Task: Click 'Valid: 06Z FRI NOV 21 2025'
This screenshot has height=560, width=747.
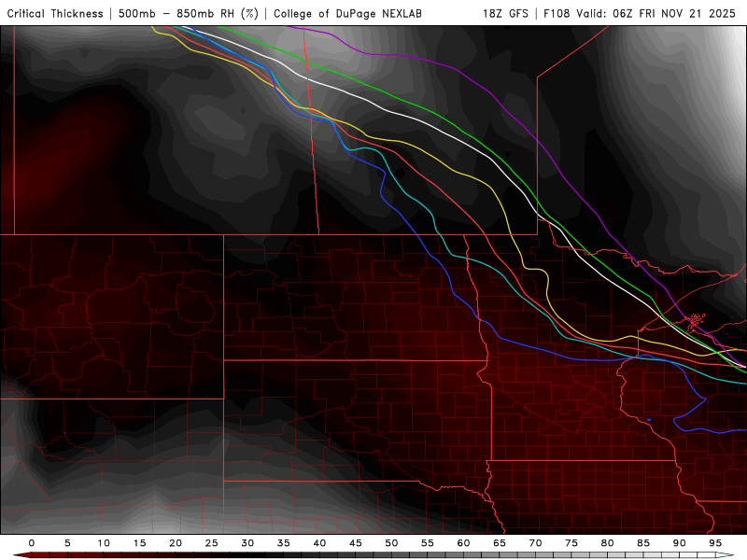Action: [x=656, y=13]
